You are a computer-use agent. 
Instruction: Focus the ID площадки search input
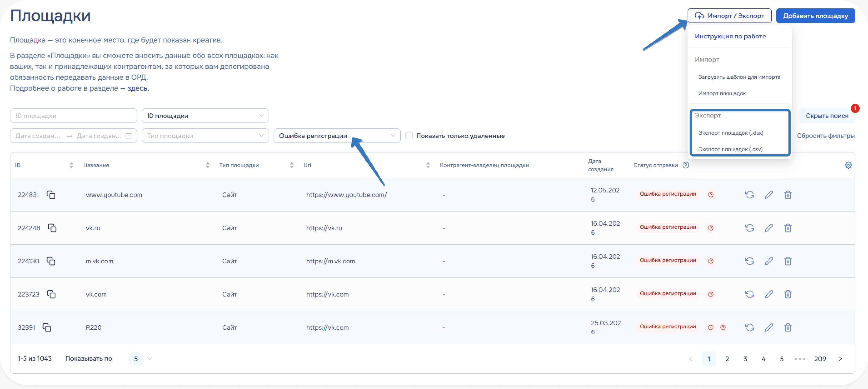click(73, 116)
